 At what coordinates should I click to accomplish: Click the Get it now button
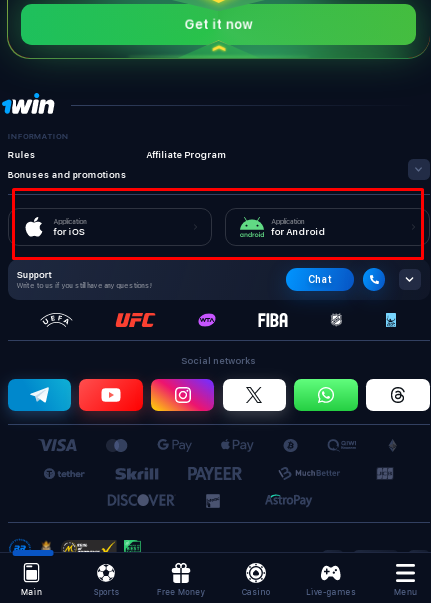point(218,24)
